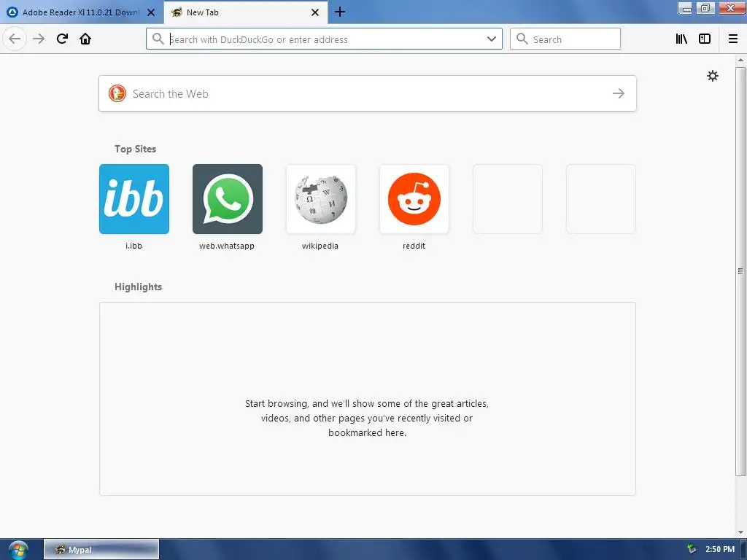Click the Top Sites section heading
Viewport: 747px width, 560px height.
coord(135,149)
